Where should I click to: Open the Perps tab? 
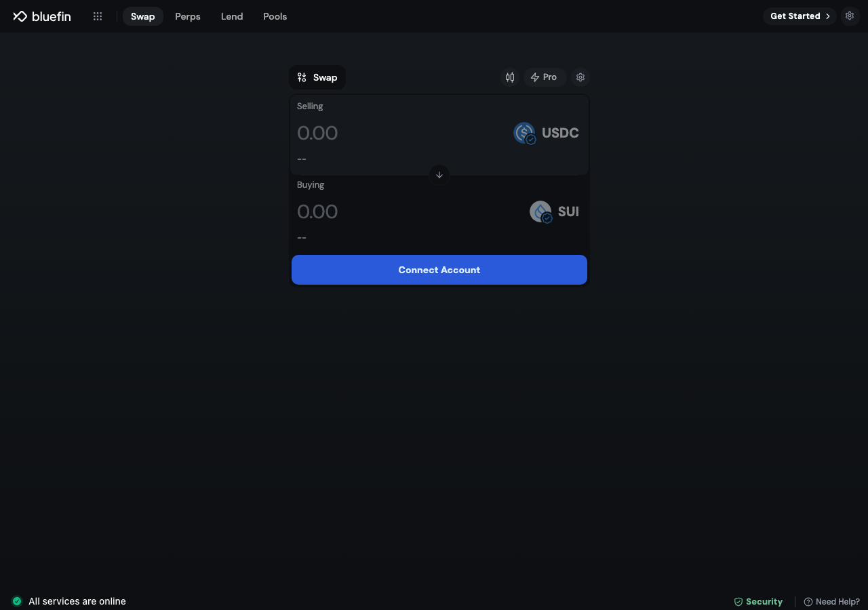click(x=188, y=16)
